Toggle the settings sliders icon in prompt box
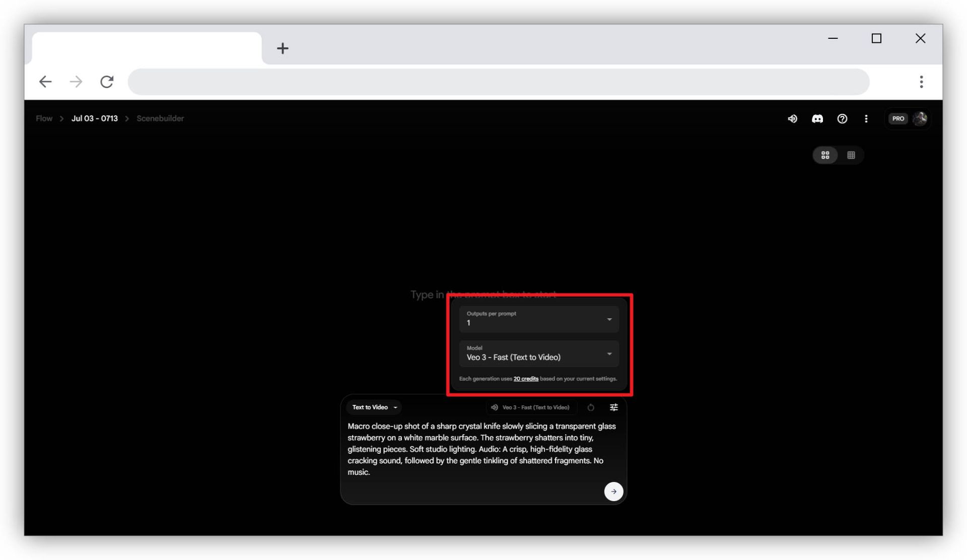The width and height of the screenshot is (967, 560). pos(614,407)
